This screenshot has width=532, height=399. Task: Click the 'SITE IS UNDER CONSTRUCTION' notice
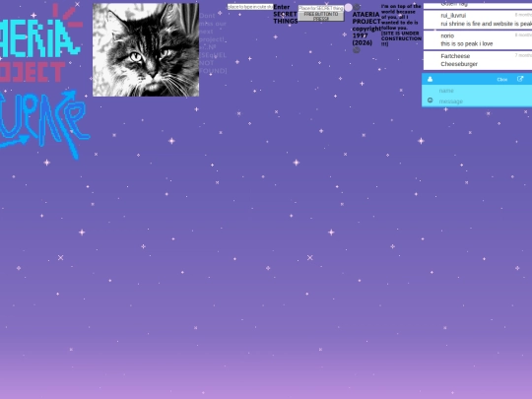click(401, 38)
